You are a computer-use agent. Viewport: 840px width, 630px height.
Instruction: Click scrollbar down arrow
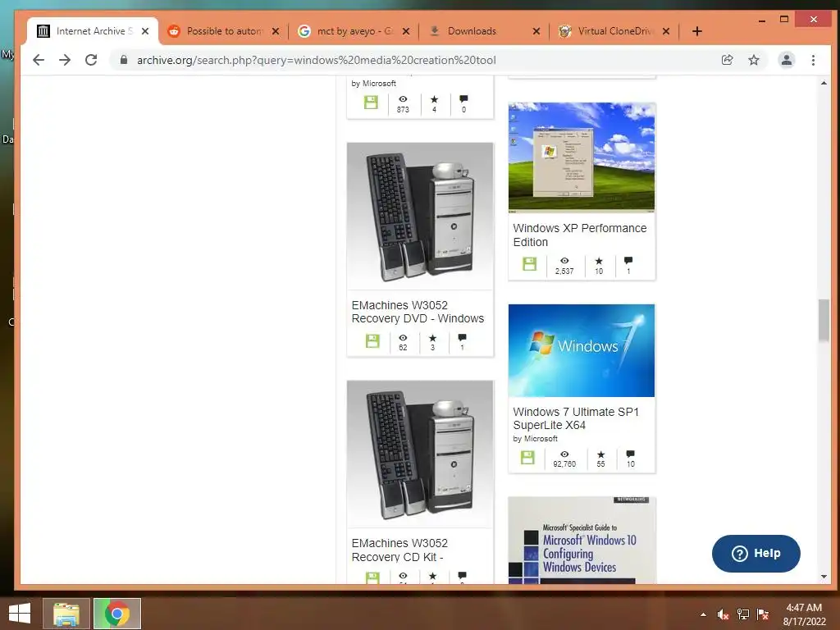pos(824,577)
